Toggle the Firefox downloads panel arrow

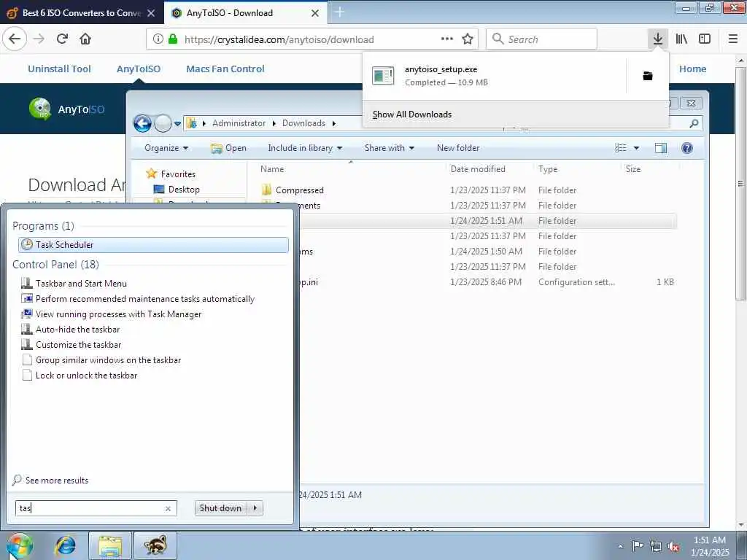coord(657,39)
